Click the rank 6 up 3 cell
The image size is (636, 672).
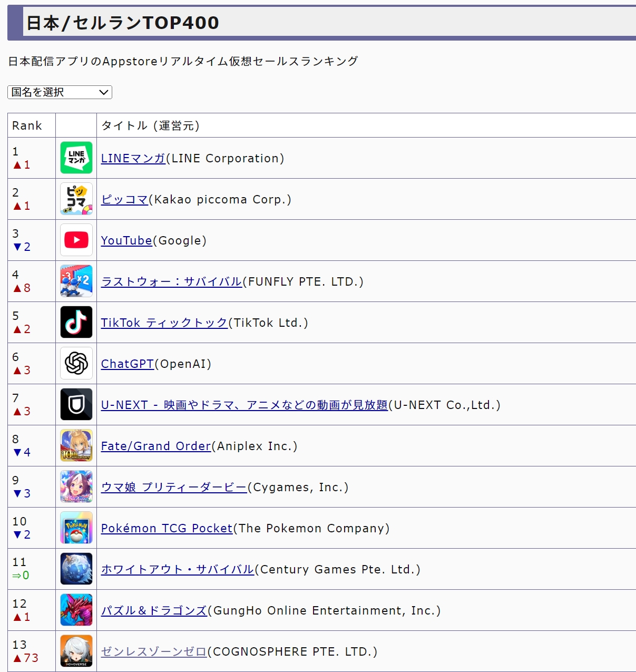coord(32,363)
